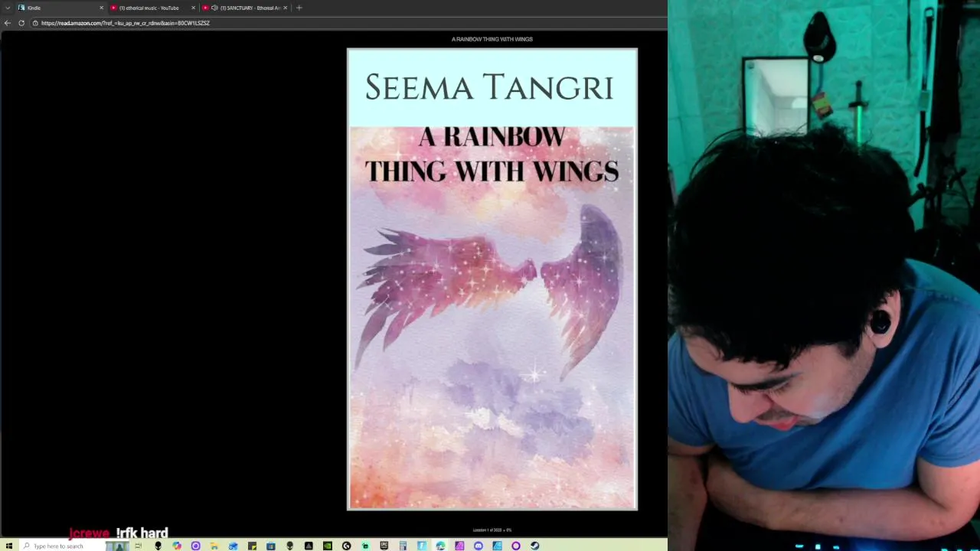980x551 pixels.
Task: Close the Kindle tab
Action: tap(101, 8)
